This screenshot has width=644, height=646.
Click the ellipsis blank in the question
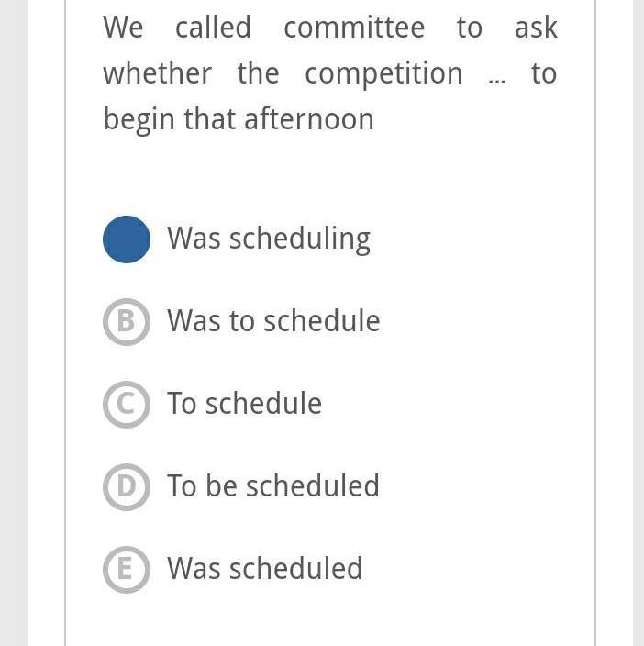click(x=497, y=77)
